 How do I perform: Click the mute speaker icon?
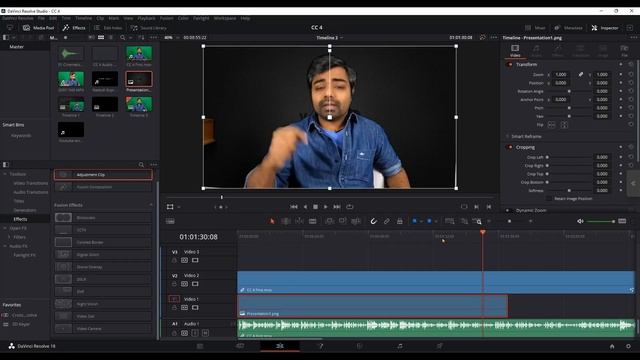point(580,221)
